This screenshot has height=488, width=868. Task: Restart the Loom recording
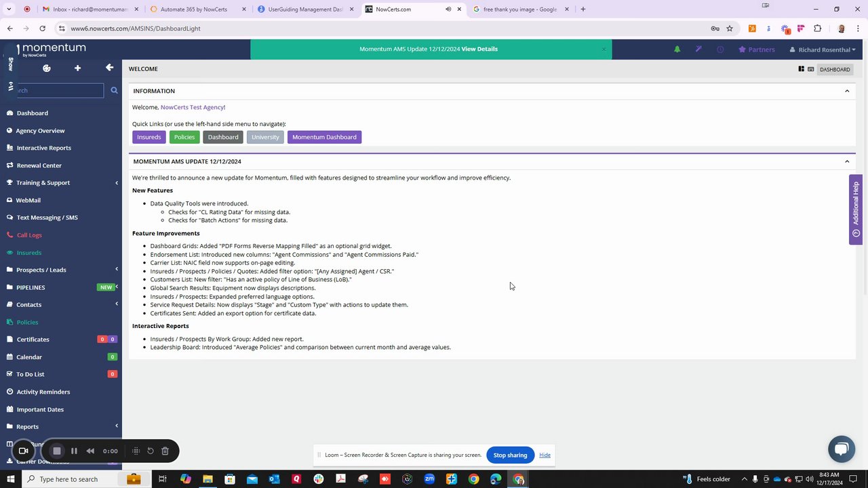coord(151,451)
